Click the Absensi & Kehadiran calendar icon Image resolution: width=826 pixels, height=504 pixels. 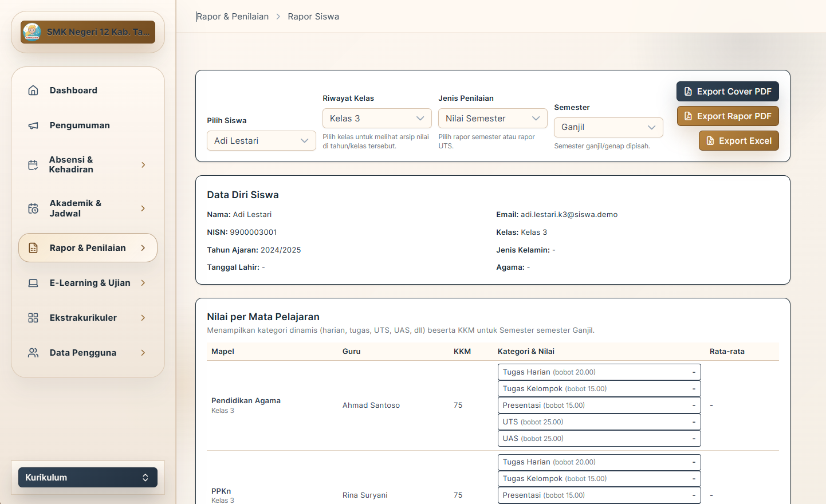pos(33,165)
